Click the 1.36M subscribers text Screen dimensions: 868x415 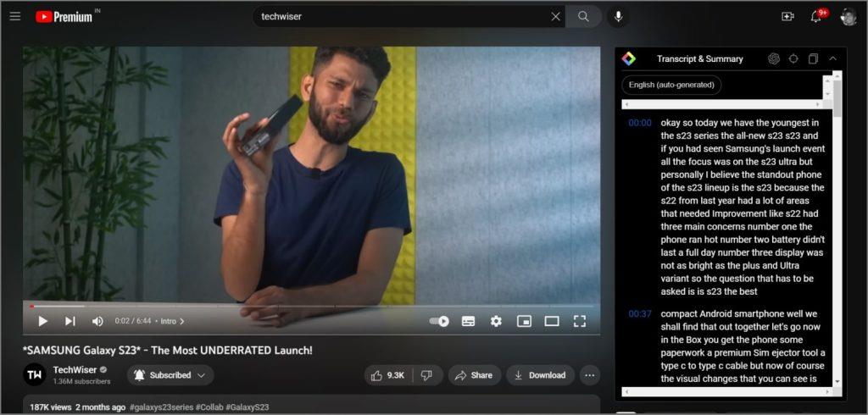[81, 381]
